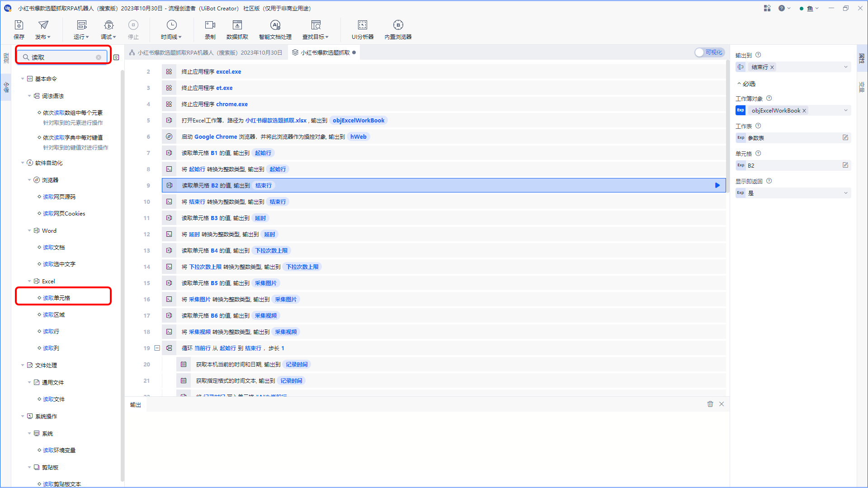Click the command icon on line 6 Chrome row
Image resolution: width=868 pixels, height=488 pixels.
pyautogui.click(x=169, y=136)
